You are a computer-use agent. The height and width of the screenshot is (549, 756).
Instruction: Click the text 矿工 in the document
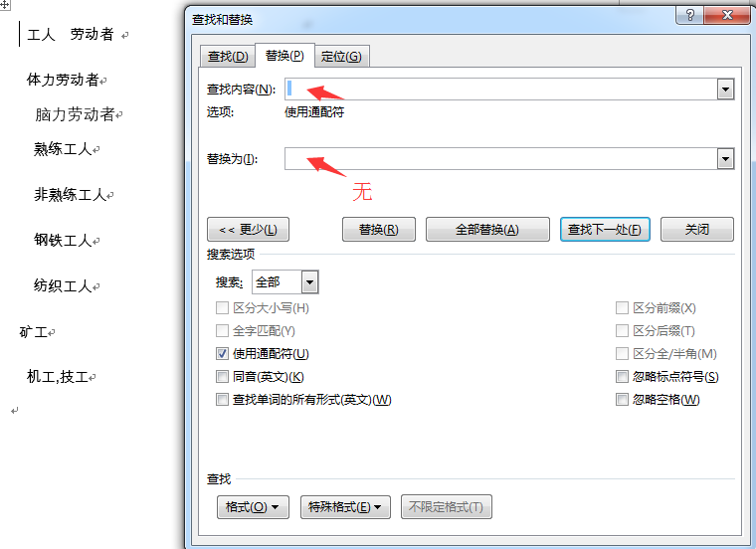tap(33, 331)
